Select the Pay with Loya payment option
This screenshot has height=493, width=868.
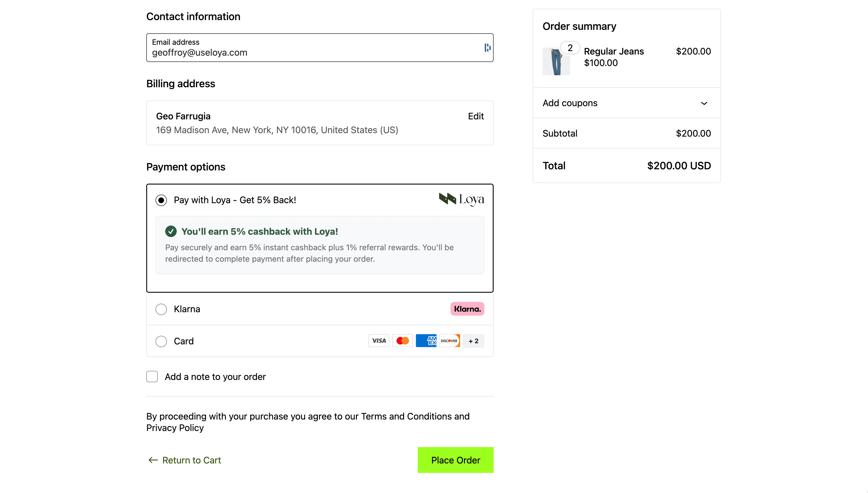click(161, 200)
